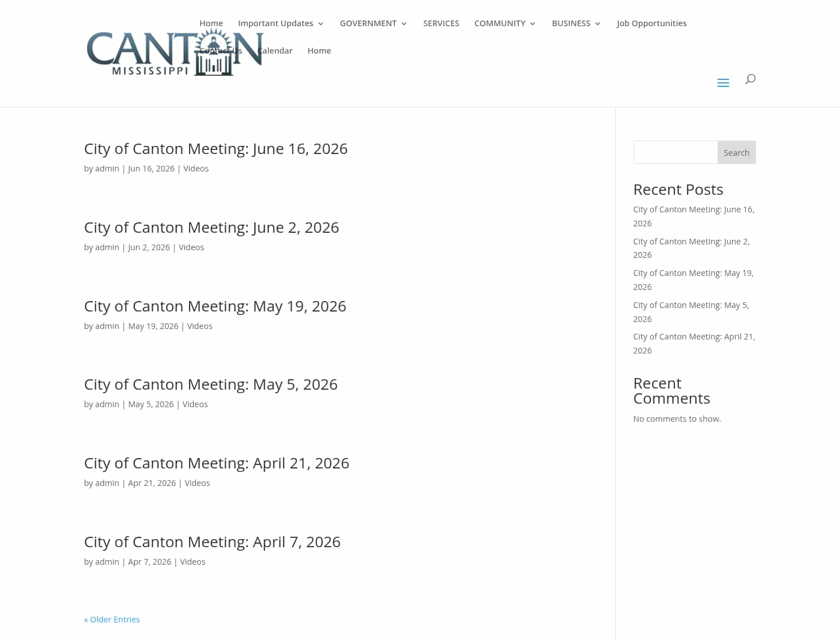Expand the BUSINESS dropdown menu
The width and height of the screenshot is (840, 640).
[576, 23]
